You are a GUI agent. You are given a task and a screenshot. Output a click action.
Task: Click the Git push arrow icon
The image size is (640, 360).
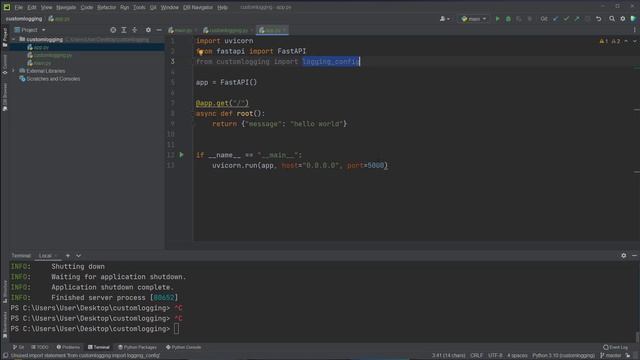click(577, 19)
